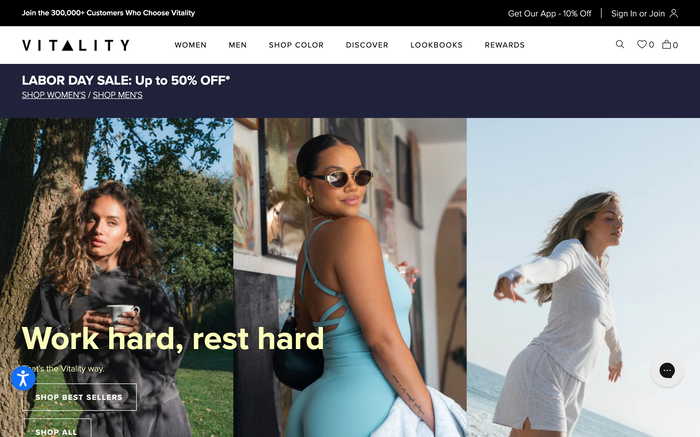Viewport: 700px width, 437px height.
Task: Click the Shop All button
Action: (57, 428)
